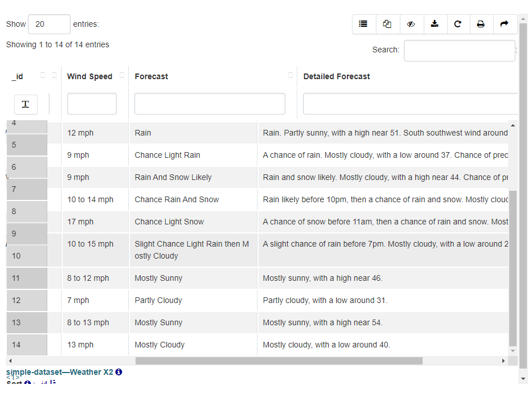Click the download toolbar icon
The image size is (532, 401).
[x=435, y=24]
